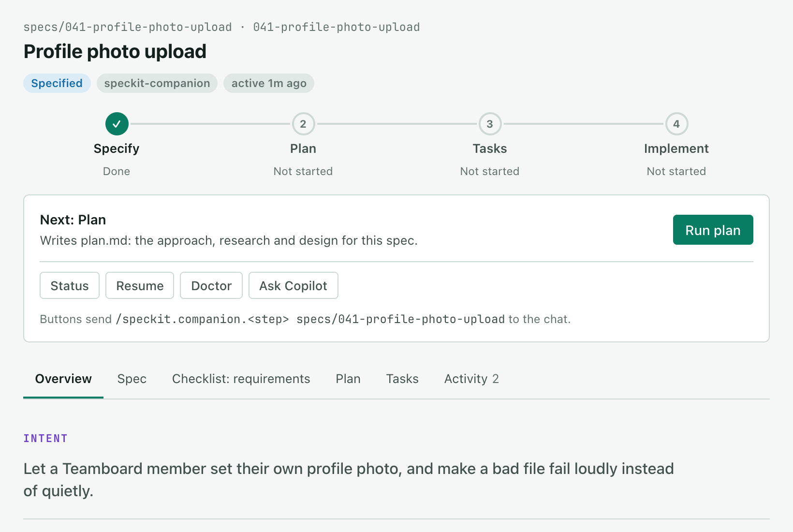
Task: Click the active 1m ago badge
Action: [x=269, y=83]
